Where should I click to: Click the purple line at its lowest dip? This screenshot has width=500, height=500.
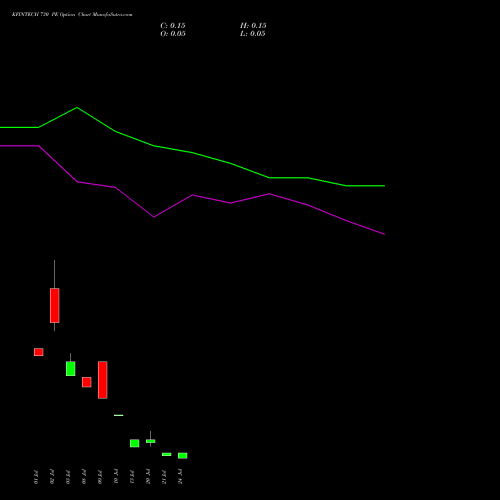click(154, 217)
